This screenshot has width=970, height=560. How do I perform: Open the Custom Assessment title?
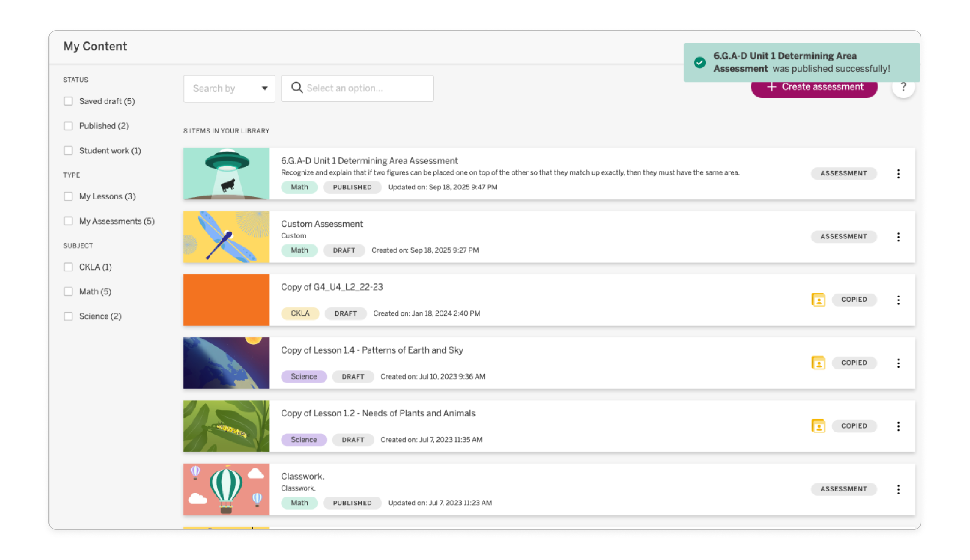[x=322, y=224]
